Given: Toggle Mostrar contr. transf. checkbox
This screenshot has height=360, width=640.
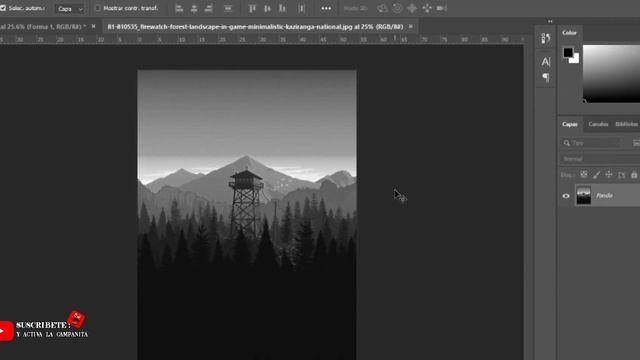Looking at the screenshot, I should 98,8.
